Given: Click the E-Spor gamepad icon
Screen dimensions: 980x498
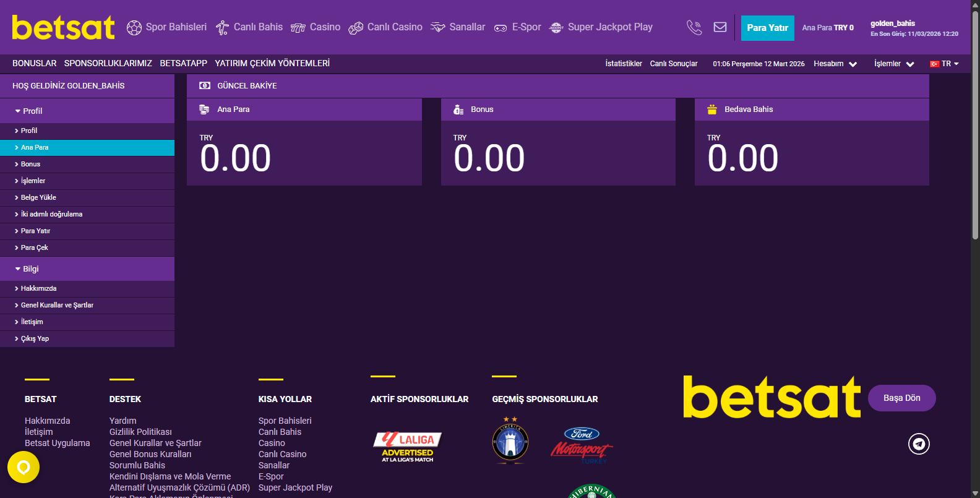Looking at the screenshot, I should pyautogui.click(x=501, y=28).
